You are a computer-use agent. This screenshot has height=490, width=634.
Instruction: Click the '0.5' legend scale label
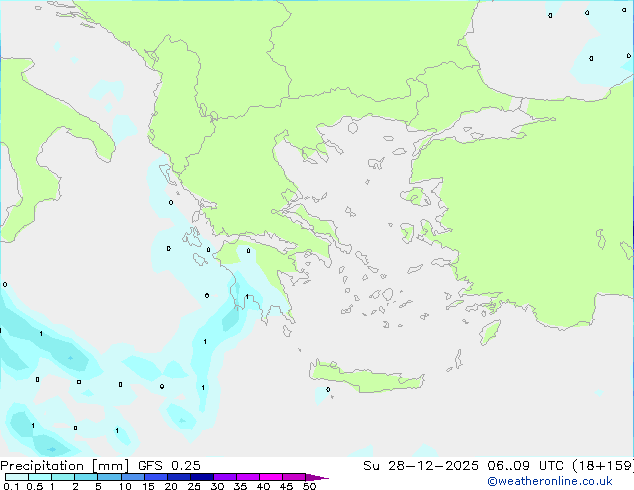point(35,486)
